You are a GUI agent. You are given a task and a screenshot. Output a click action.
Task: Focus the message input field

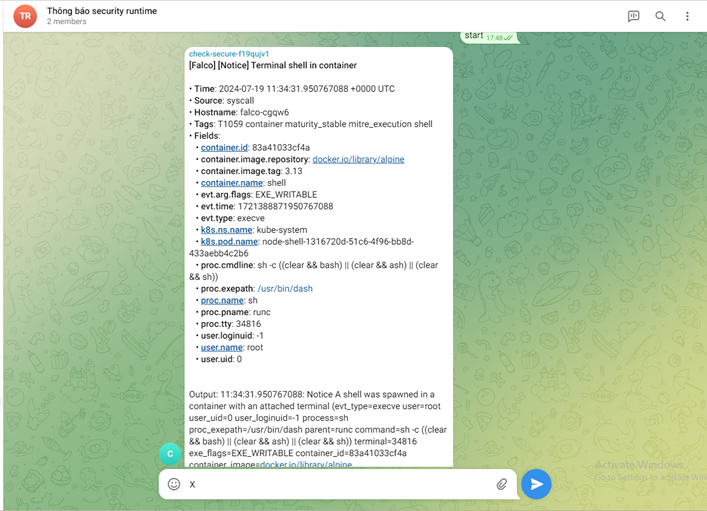(x=340, y=484)
